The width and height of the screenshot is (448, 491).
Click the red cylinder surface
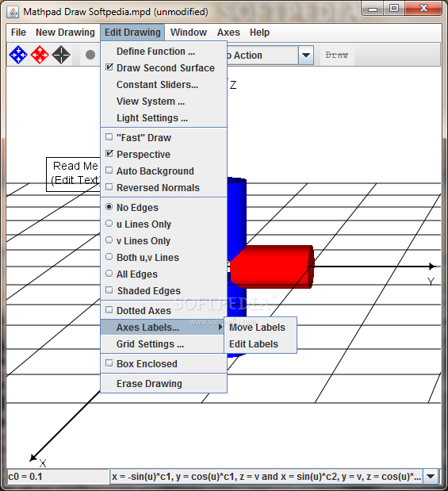[272, 267]
